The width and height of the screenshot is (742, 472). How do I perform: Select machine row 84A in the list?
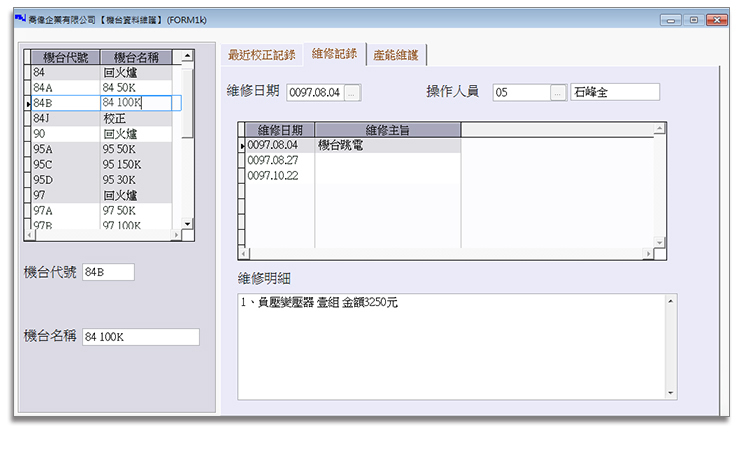pyautogui.click(x=60, y=88)
